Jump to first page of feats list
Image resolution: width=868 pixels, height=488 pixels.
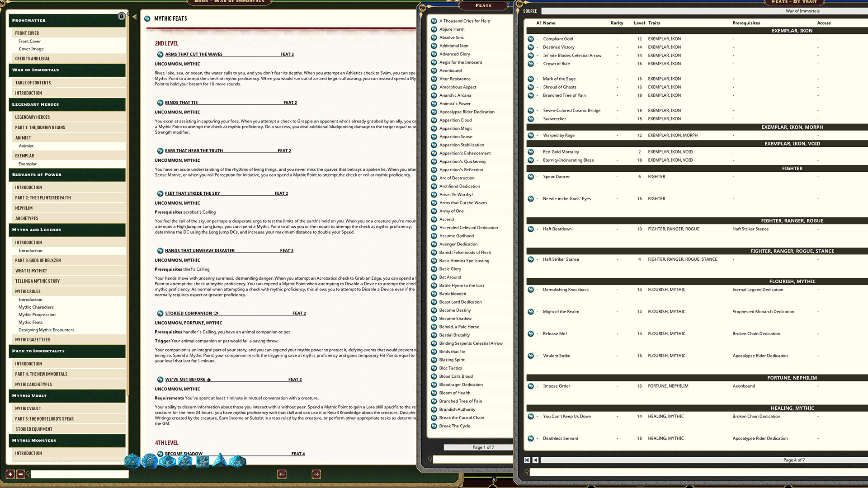coord(527,460)
